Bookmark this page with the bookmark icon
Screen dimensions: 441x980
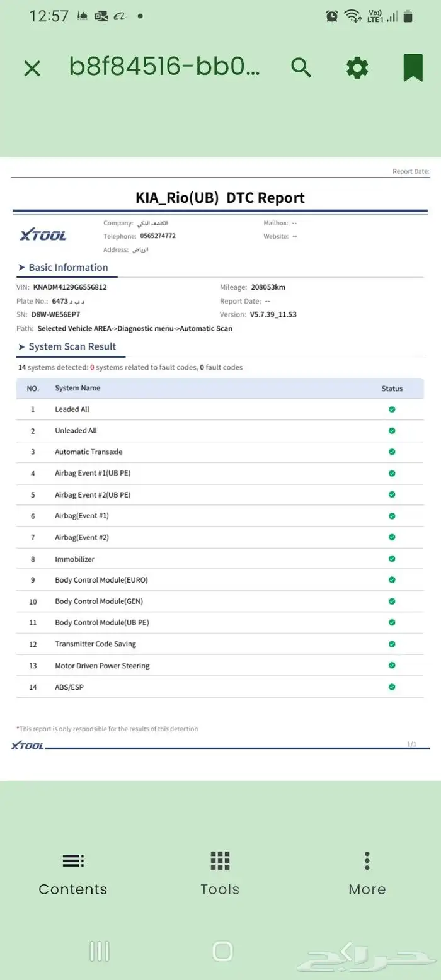coord(413,67)
